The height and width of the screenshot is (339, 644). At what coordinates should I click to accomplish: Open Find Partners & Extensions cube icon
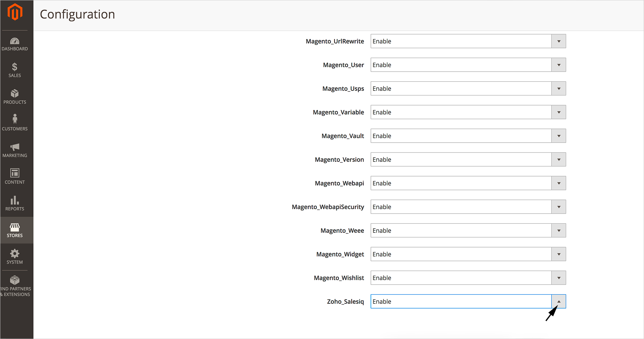coord(14,280)
